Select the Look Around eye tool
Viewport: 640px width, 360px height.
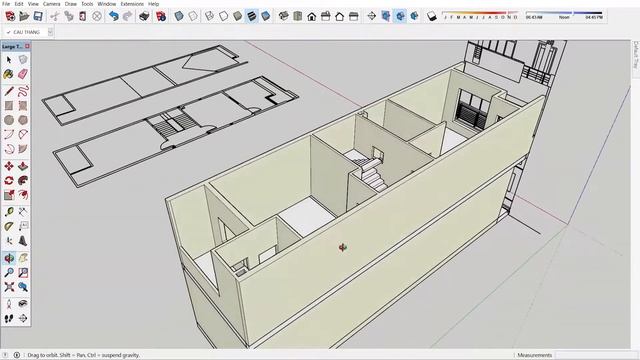(23, 304)
